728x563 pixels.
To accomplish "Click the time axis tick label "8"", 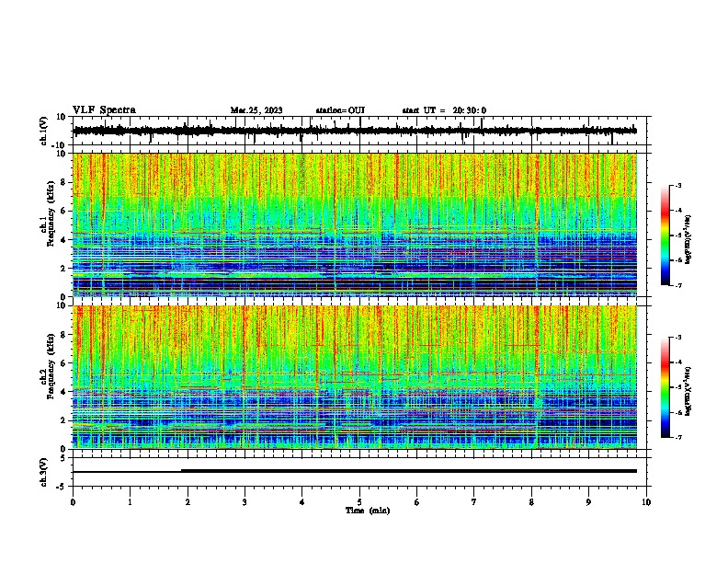I will click(x=531, y=502).
